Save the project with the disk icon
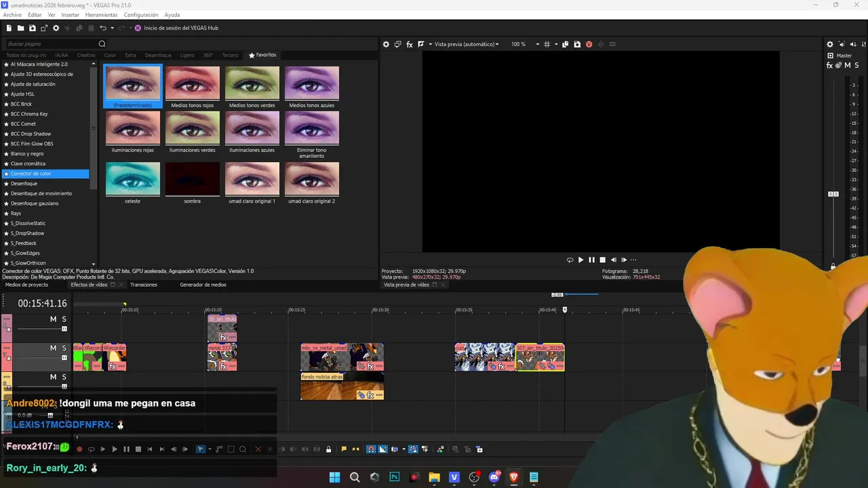 point(33,28)
